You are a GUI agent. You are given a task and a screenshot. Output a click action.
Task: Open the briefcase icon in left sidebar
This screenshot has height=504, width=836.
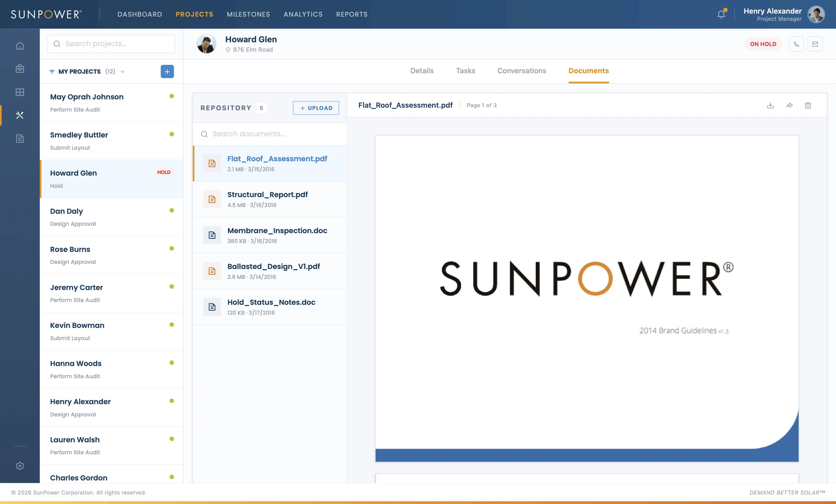(x=20, y=69)
